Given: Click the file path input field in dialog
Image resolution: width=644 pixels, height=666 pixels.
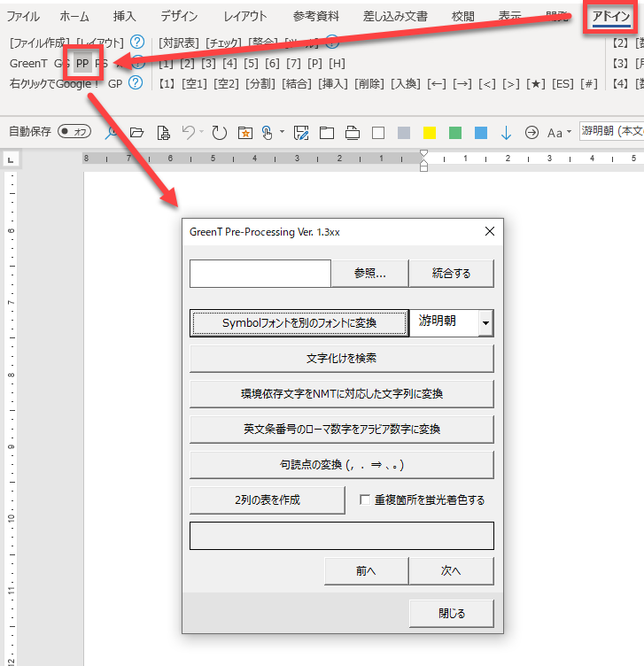Looking at the screenshot, I should click(x=260, y=274).
